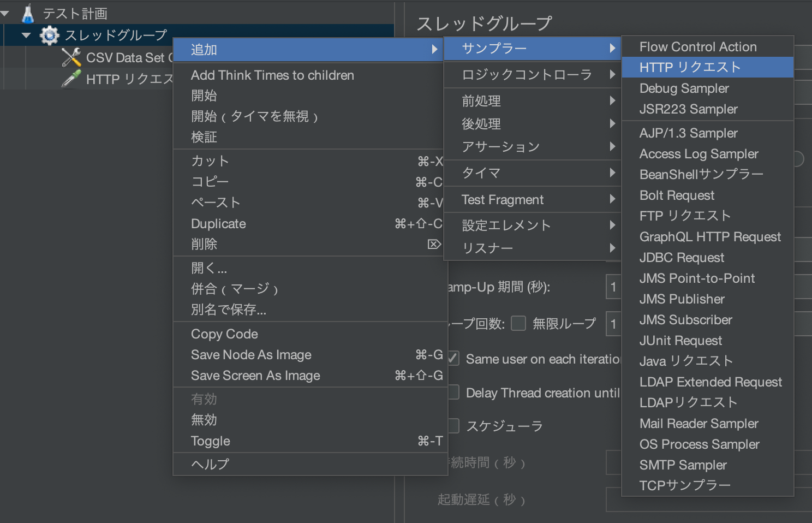Image resolution: width=812 pixels, height=523 pixels.
Task: Collapse the テスト計画 tree node
Action: click(x=5, y=12)
